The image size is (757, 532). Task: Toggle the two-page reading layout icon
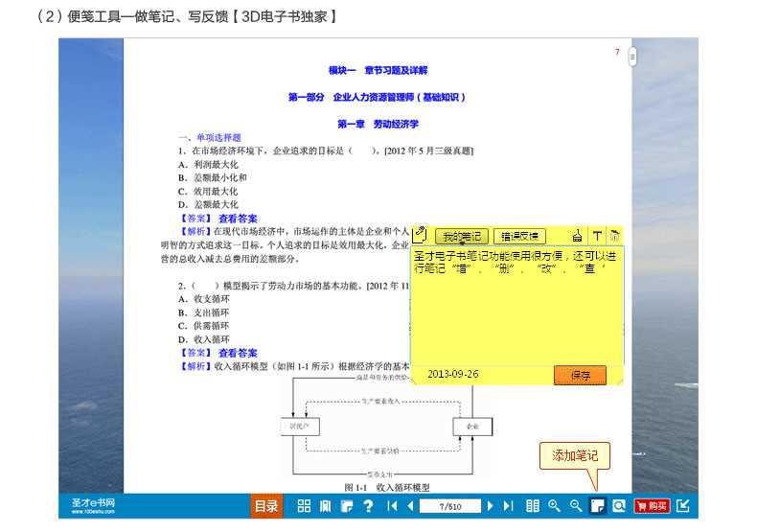coord(533,506)
